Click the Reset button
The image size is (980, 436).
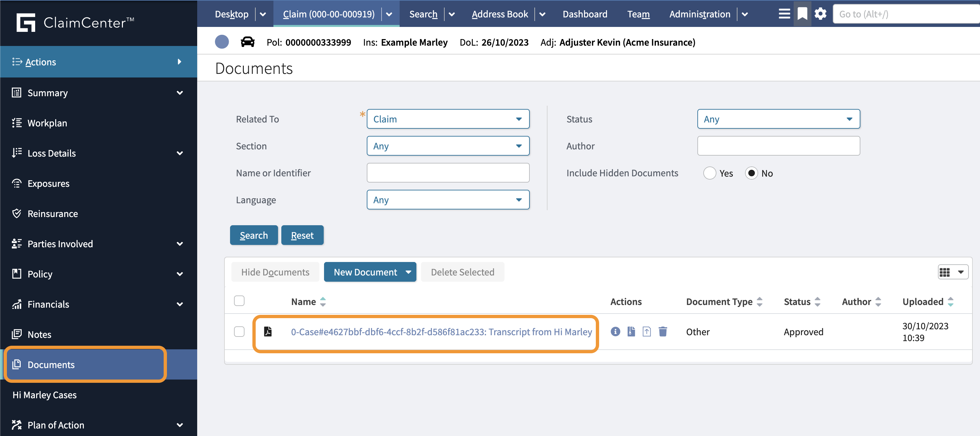point(302,235)
